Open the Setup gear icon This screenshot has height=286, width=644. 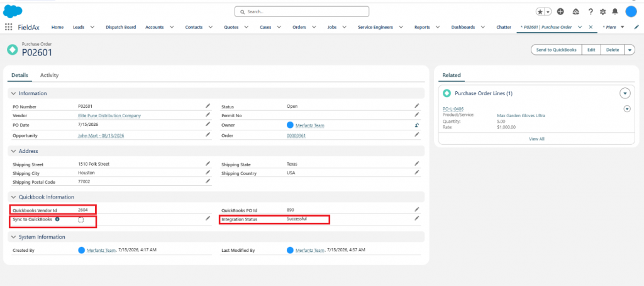point(602,11)
